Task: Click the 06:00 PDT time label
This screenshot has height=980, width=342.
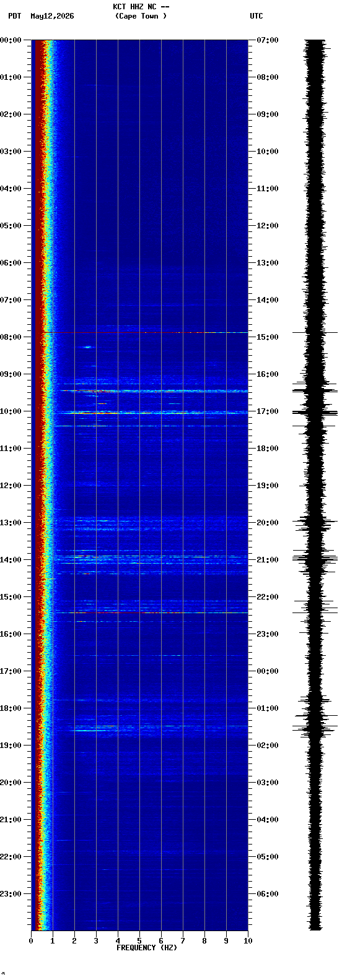Action: 11,263
